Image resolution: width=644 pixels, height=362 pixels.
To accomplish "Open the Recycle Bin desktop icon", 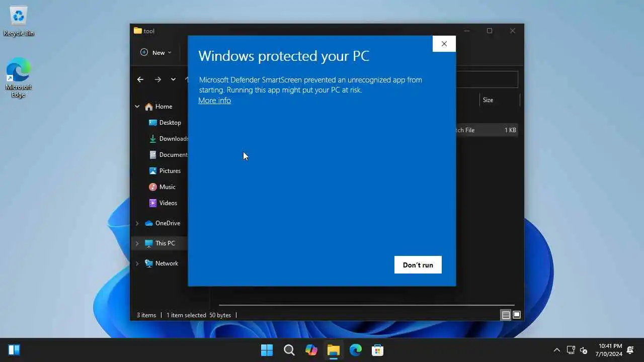I will coord(19,21).
